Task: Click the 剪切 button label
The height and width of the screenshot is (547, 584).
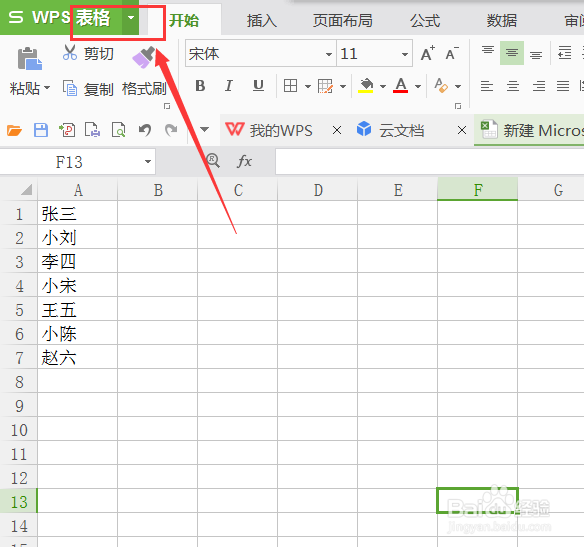Action: pos(98,54)
